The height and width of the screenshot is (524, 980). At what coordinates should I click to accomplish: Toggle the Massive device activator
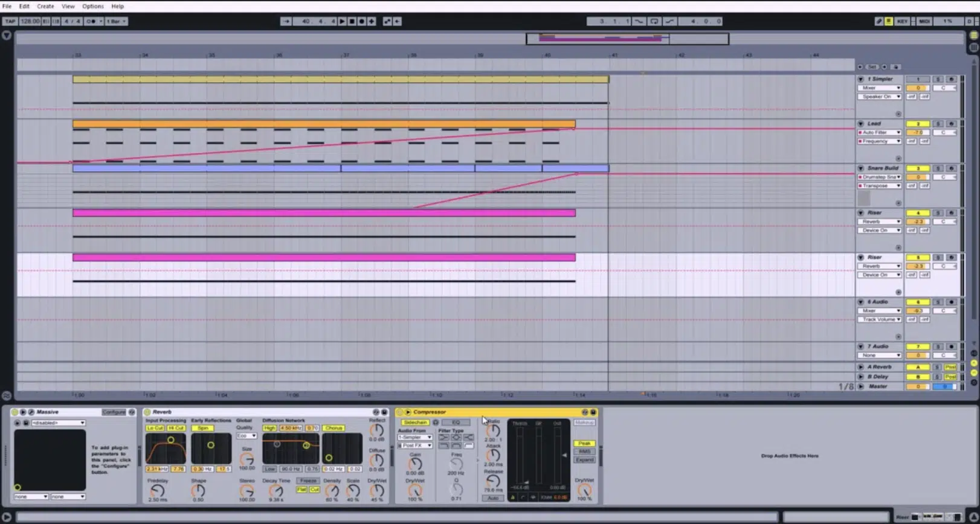tap(15, 412)
